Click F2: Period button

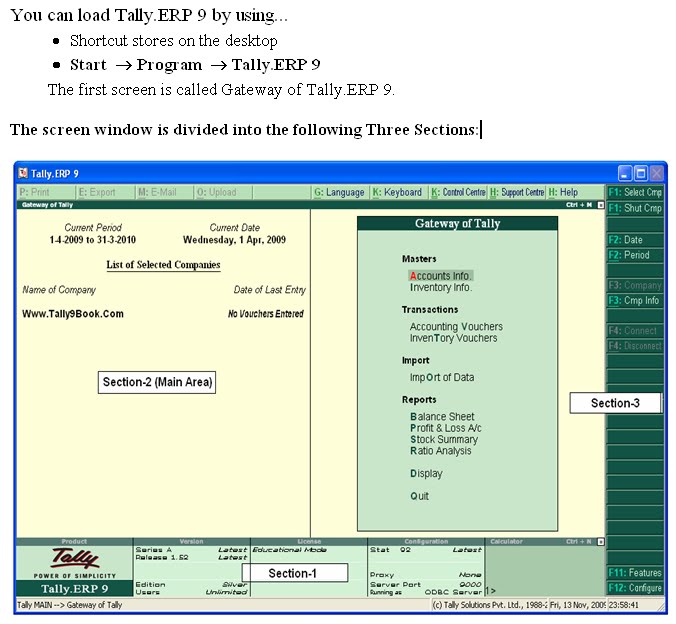pyautogui.click(x=635, y=255)
